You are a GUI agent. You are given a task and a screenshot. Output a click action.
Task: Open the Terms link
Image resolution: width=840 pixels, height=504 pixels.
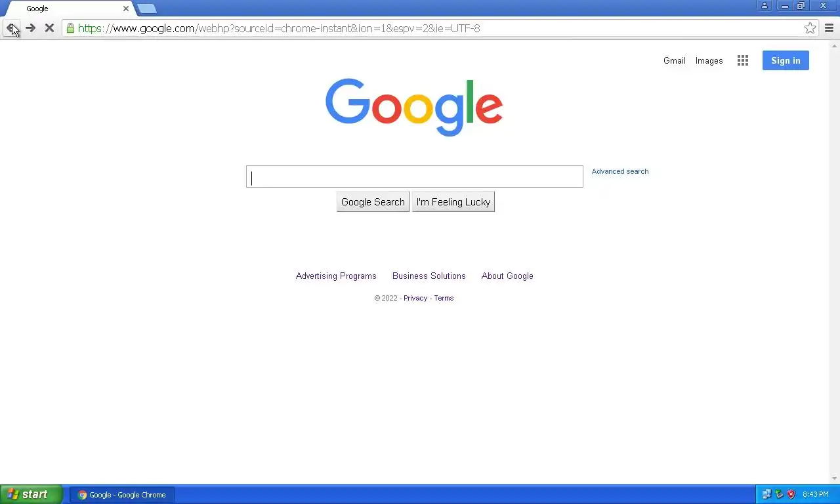pos(444,298)
